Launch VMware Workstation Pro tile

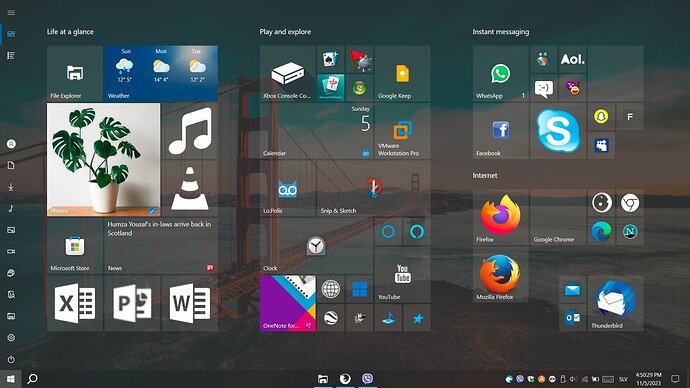(x=402, y=131)
